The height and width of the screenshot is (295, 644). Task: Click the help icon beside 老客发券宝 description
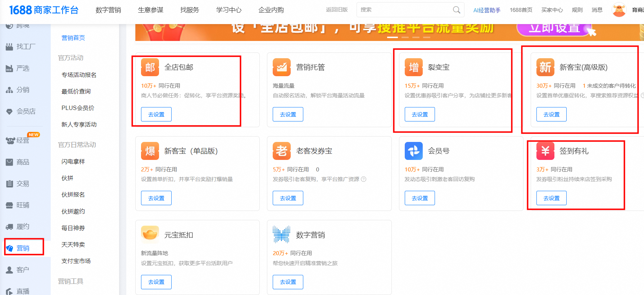click(x=363, y=179)
